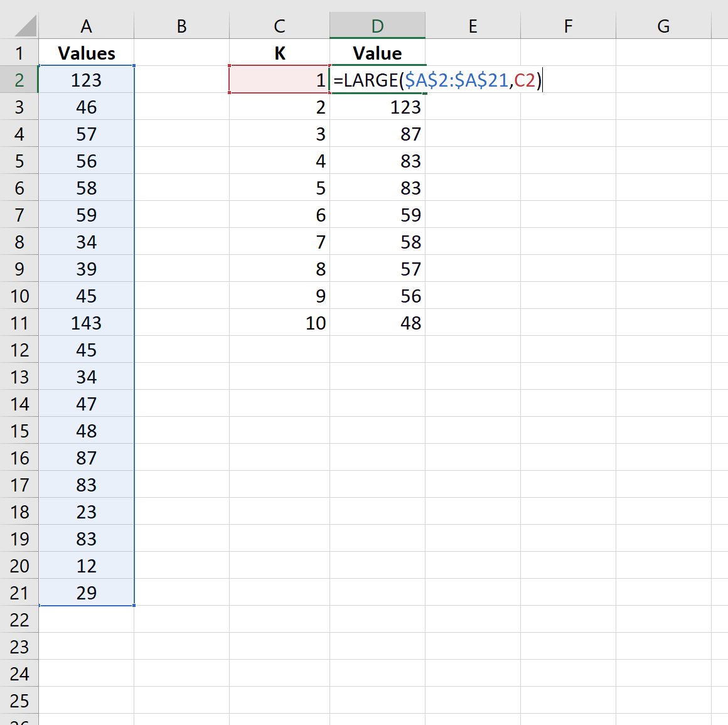Screen dimensions: 728x725
Task: Click K value 10 in column C
Action: click(279, 322)
